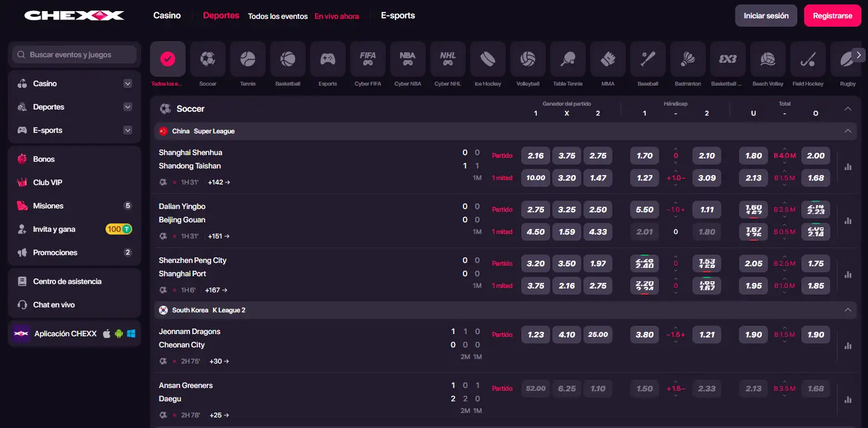Screen dimensions: 868x428
Task: Choose the Ice Hockey icon
Action: coord(488,59)
